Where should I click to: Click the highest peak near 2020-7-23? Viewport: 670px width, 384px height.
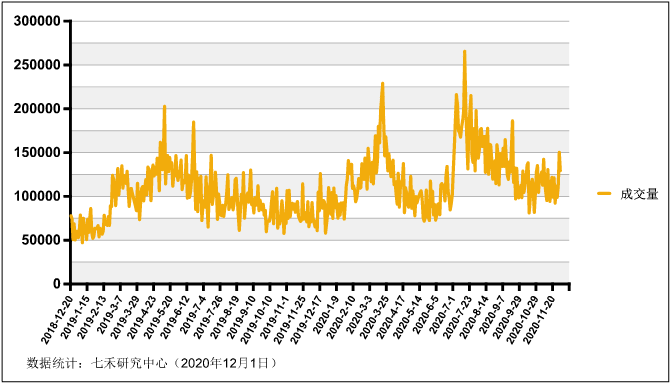[464, 52]
